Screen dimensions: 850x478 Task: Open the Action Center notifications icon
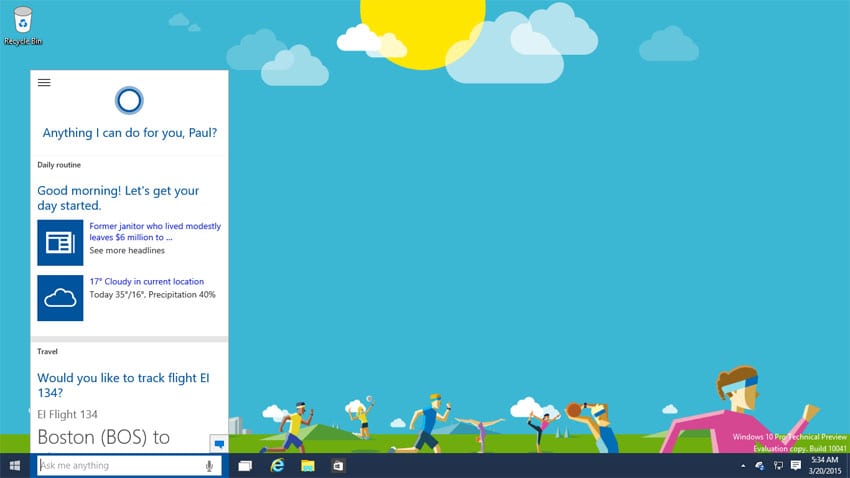796,466
